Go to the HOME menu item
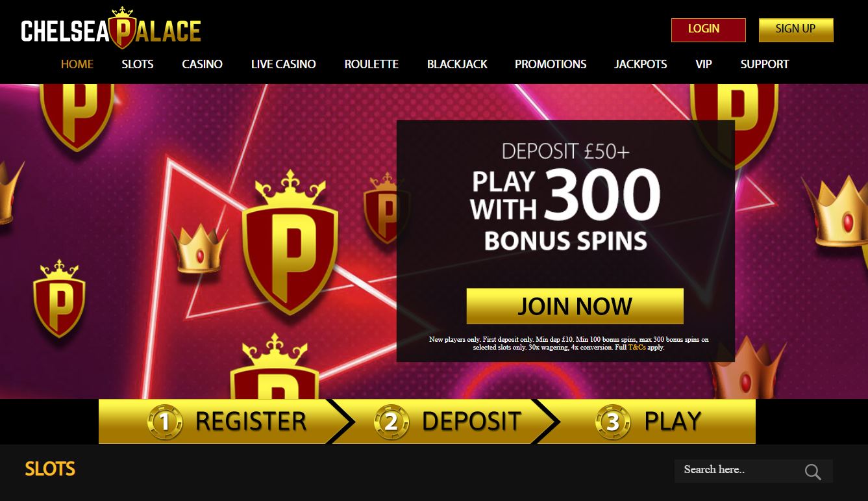This screenshot has width=868, height=501. pyautogui.click(x=77, y=64)
